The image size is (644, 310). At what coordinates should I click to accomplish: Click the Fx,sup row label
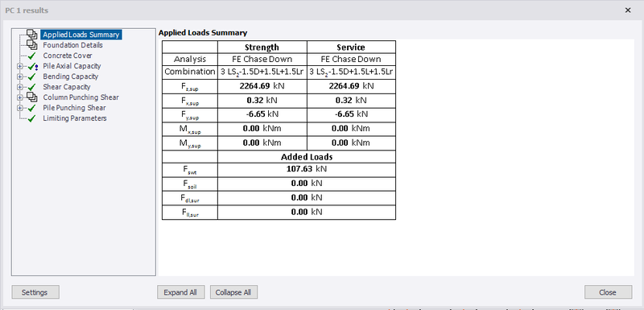pos(190,101)
